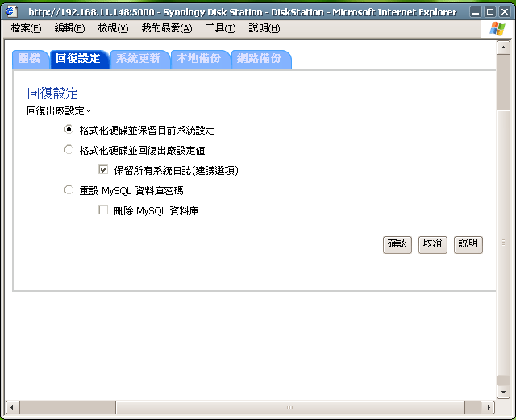516x420 pixels.
Task: Check 刪除 MySQL 資料庫 checkbox
Action: [103, 210]
